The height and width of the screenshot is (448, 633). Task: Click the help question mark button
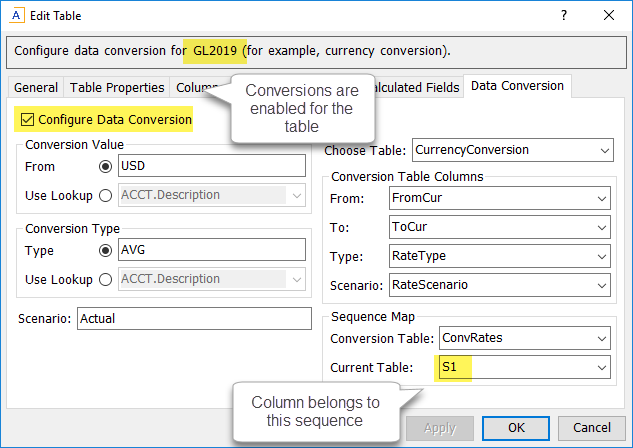564,16
